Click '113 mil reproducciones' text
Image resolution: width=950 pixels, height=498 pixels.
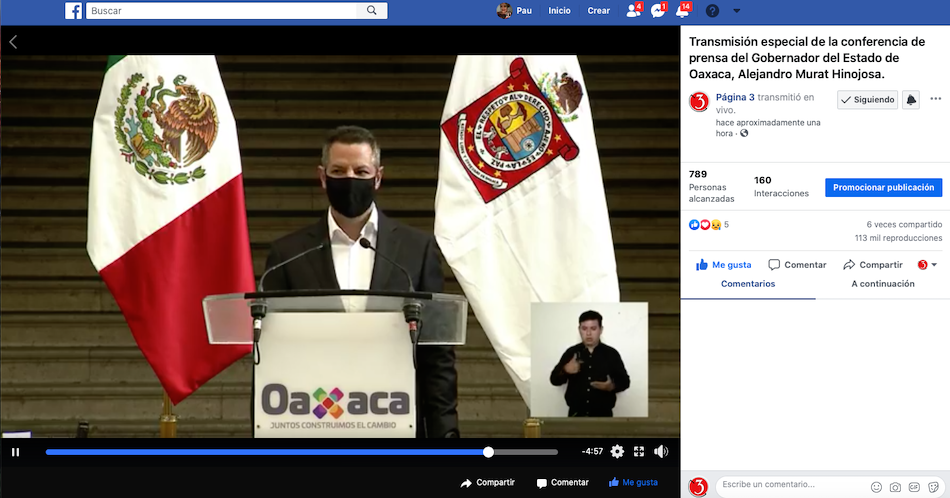tap(899, 238)
